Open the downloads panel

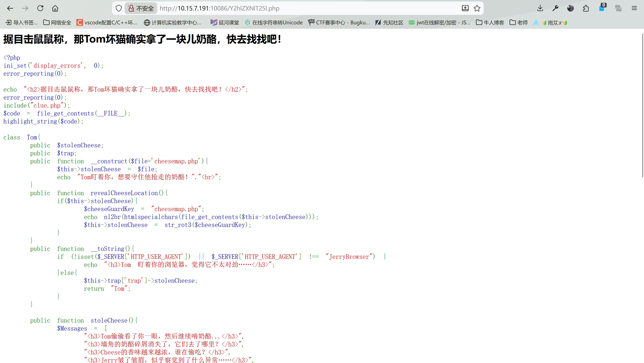click(x=540, y=8)
